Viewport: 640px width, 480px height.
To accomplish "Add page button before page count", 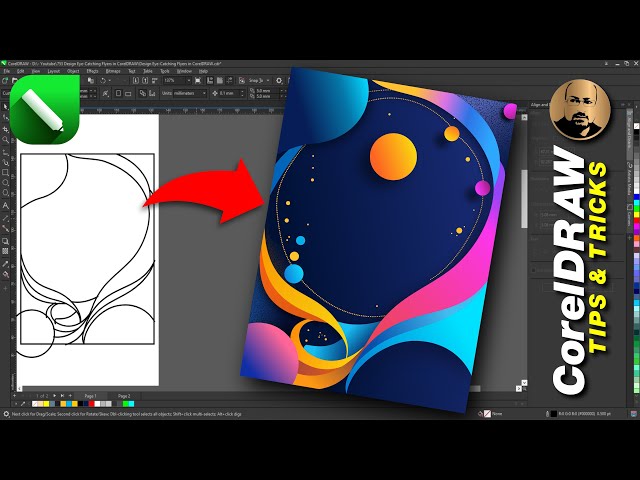I will click(x=15, y=396).
